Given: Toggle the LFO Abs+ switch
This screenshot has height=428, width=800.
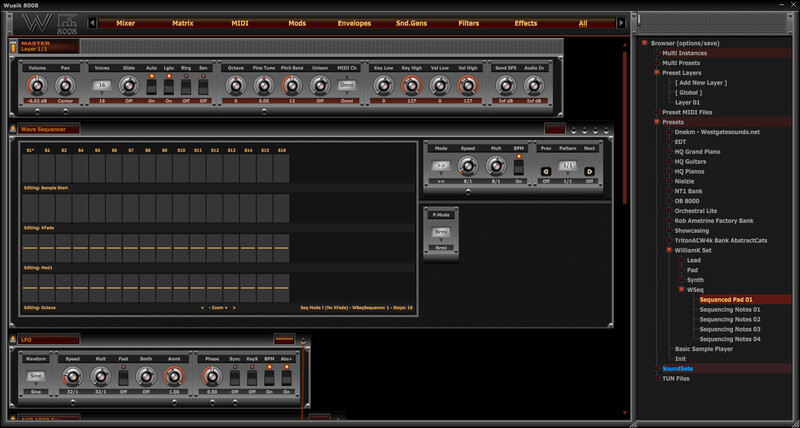Looking at the screenshot, I should tap(286, 378).
